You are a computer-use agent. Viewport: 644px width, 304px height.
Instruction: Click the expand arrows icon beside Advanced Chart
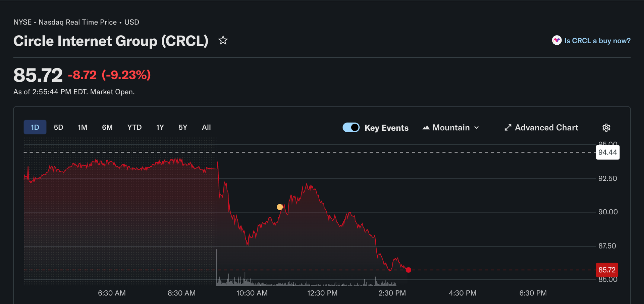pyautogui.click(x=508, y=128)
